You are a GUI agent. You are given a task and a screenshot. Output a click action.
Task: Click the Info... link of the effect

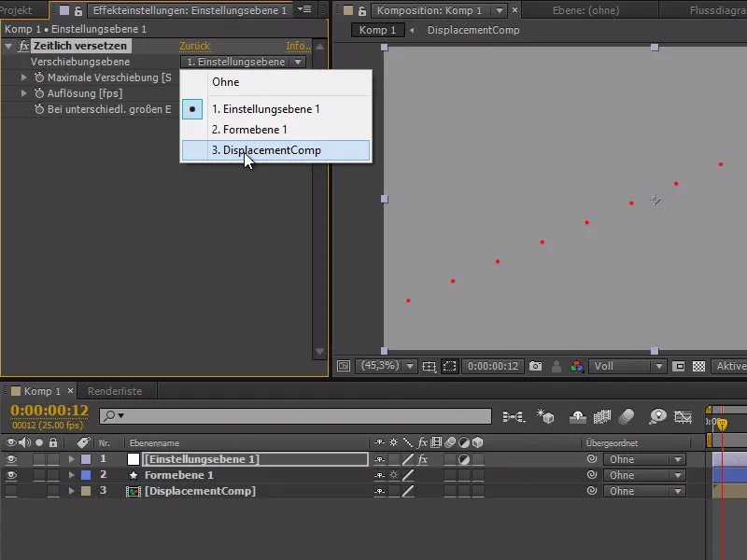tap(298, 46)
